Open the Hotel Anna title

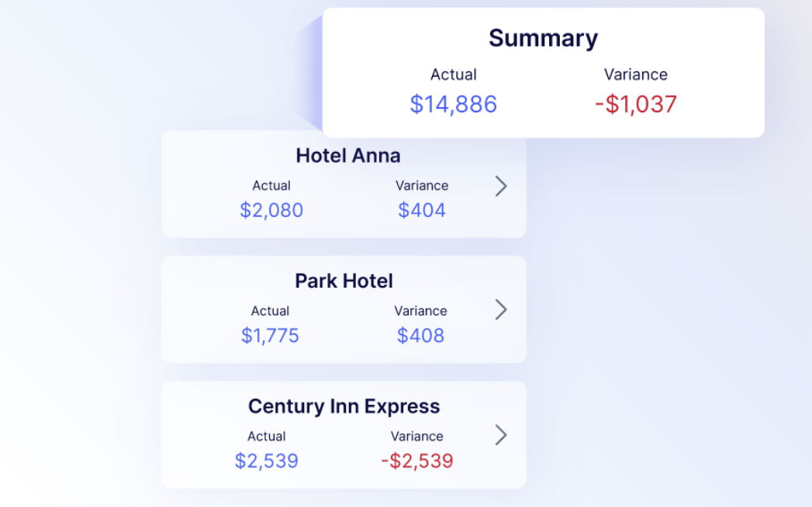coord(348,156)
